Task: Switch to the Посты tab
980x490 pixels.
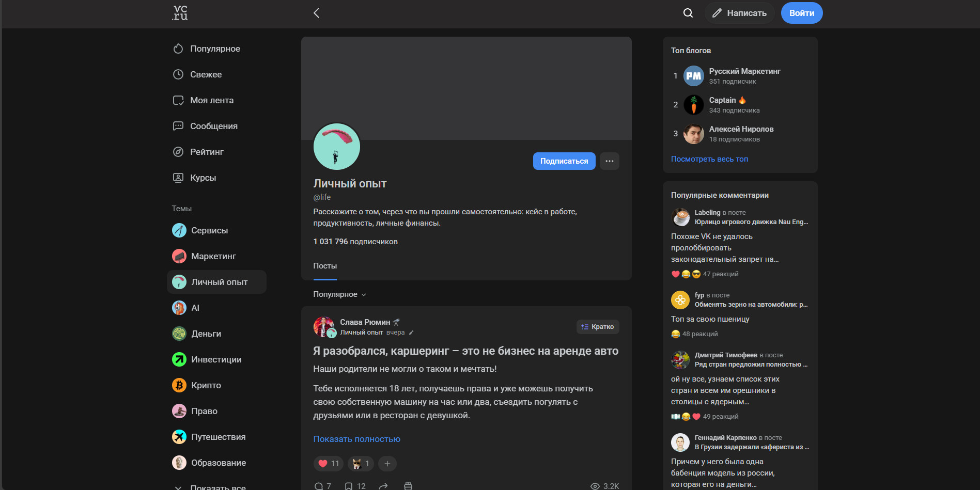Action: (325, 266)
